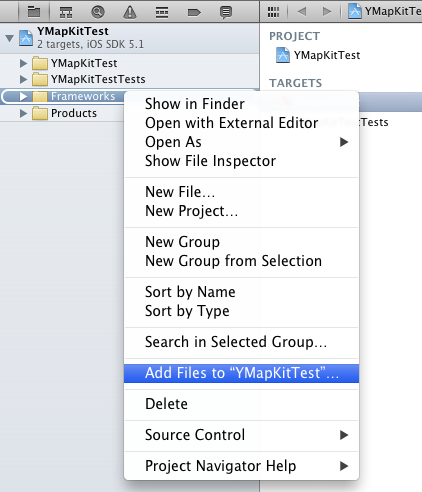Expand the YMapKitTestTests group triangle
422x492 pixels.
(23, 79)
